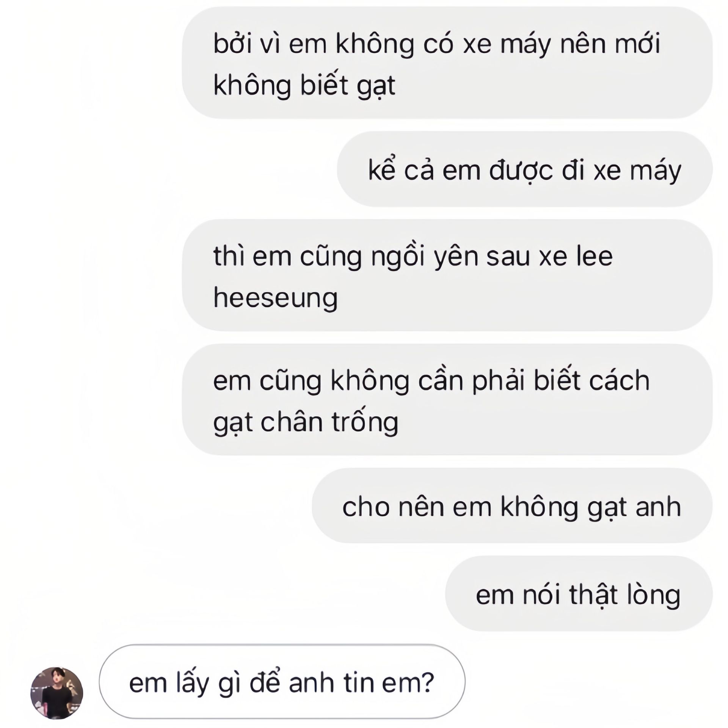Screen dimensions: 728x728
Task: Click the line "không biết gạt" in first bubble
Action: click(x=304, y=85)
